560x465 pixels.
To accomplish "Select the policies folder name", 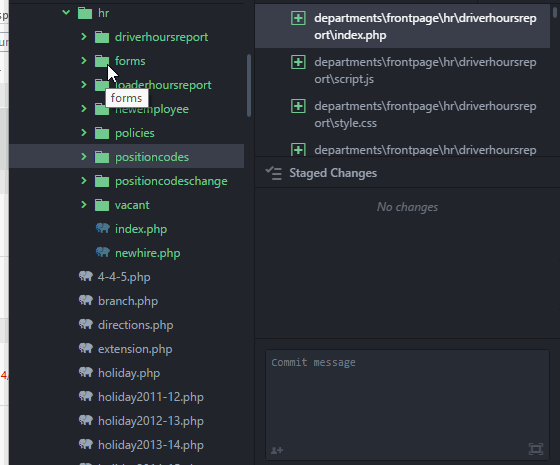I will pyautogui.click(x=135, y=133).
